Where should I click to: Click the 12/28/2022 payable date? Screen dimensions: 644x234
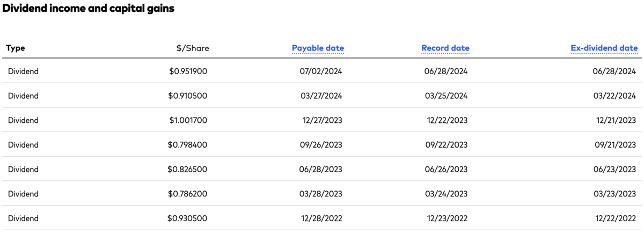pyautogui.click(x=321, y=218)
